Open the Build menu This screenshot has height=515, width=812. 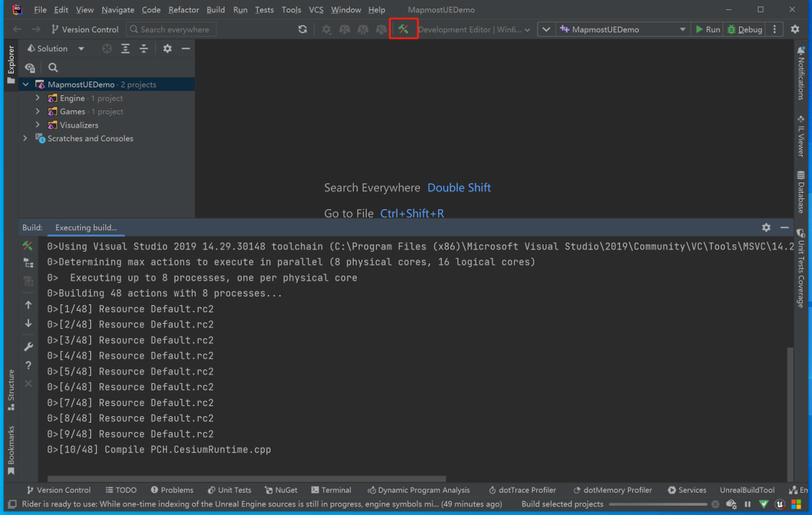[215, 10]
